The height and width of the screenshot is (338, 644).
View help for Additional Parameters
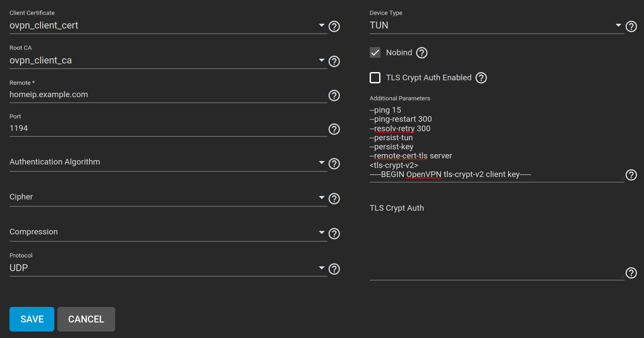pos(631,175)
